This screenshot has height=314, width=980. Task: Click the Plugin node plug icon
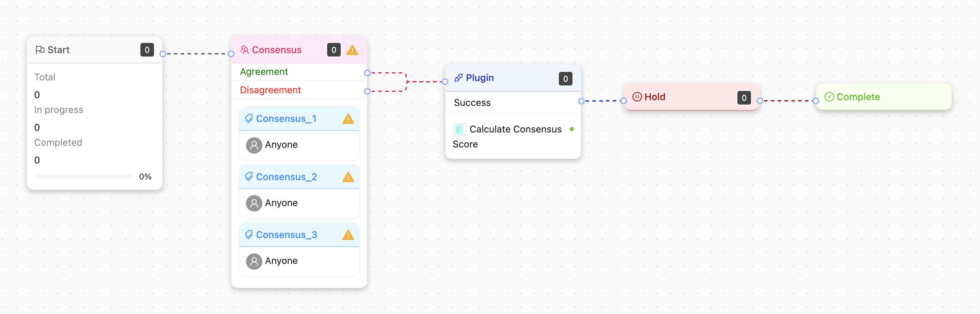tap(458, 78)
